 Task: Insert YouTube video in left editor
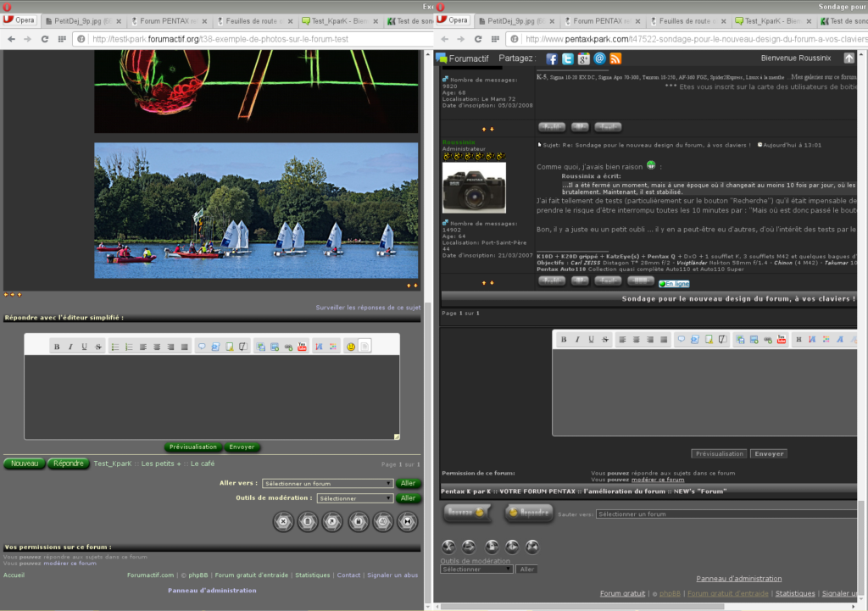point(302,347)
